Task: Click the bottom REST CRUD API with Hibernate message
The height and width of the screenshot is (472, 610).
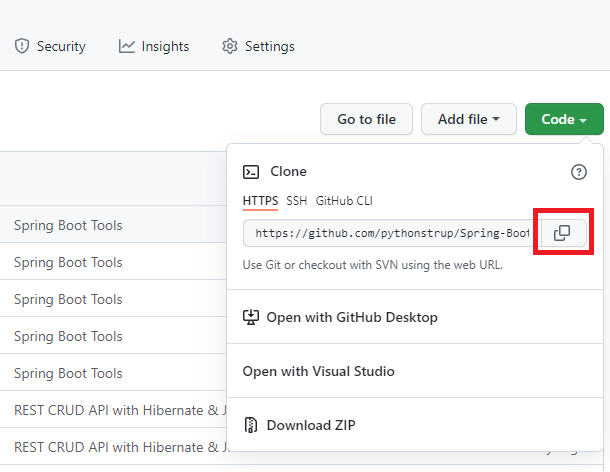Action: coord(120,447)
